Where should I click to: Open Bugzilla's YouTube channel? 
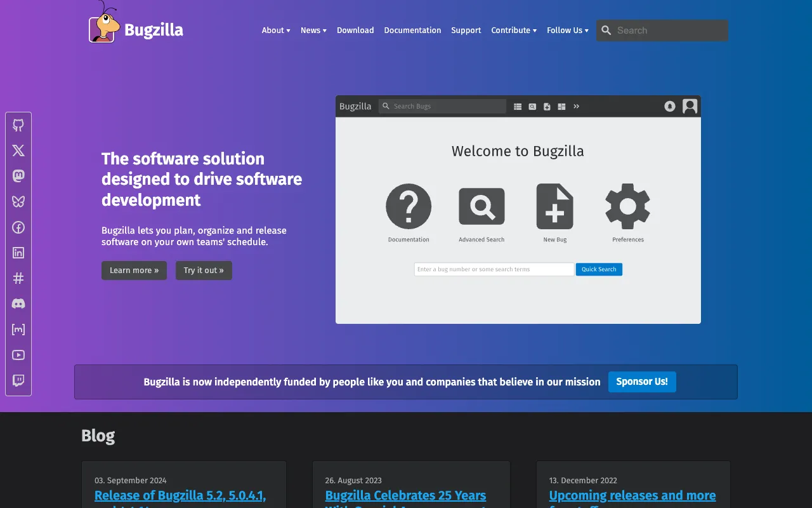click(18, 355)
